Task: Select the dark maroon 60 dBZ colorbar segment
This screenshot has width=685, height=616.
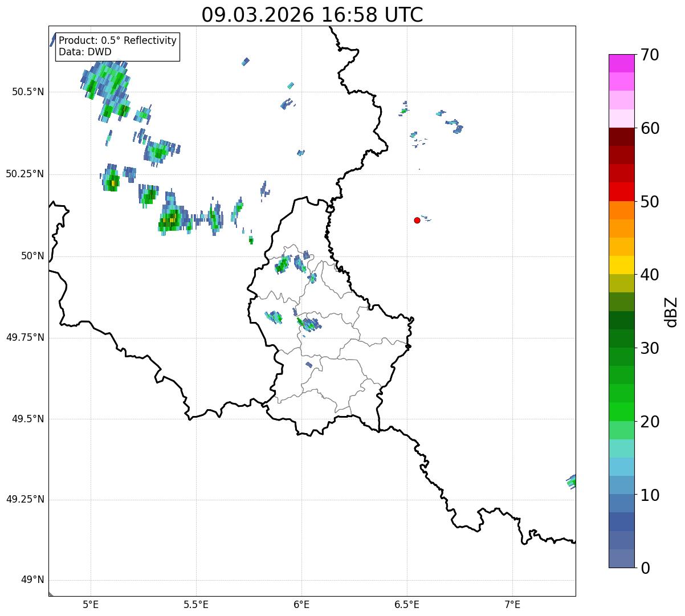Action: (x=621, y=137)
